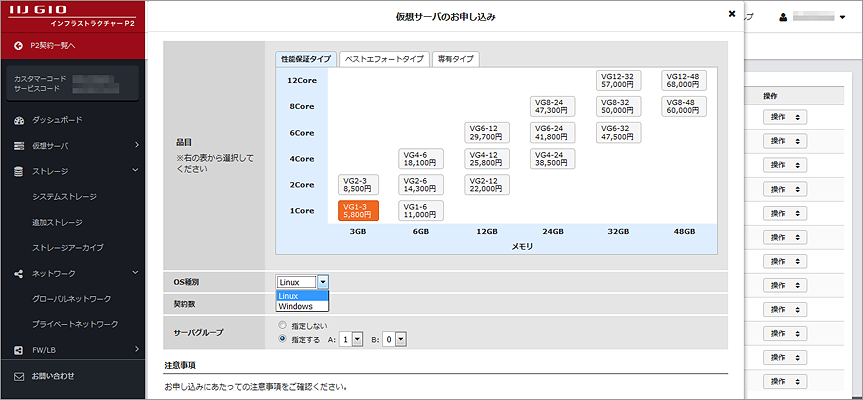Image resolution: width=863 pixels, height=400 pixels.
Task: Choose Windows from the OS dropdown list
Action: (x=295, y=306)
